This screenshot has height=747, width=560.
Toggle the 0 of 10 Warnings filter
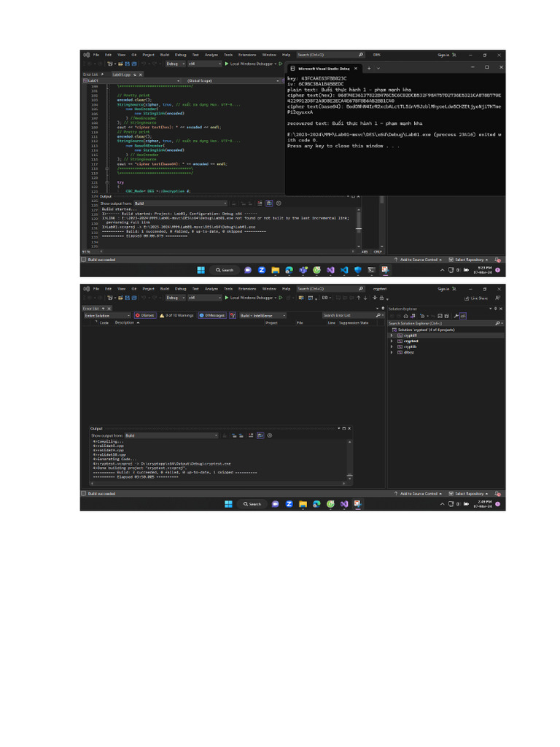point(176,315)
